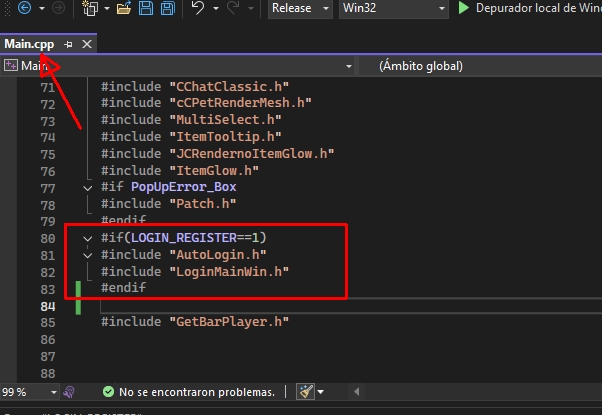602x415 pixels.
Task: Open the Win32 platform dropdown
Action: [x=394, y=8]
